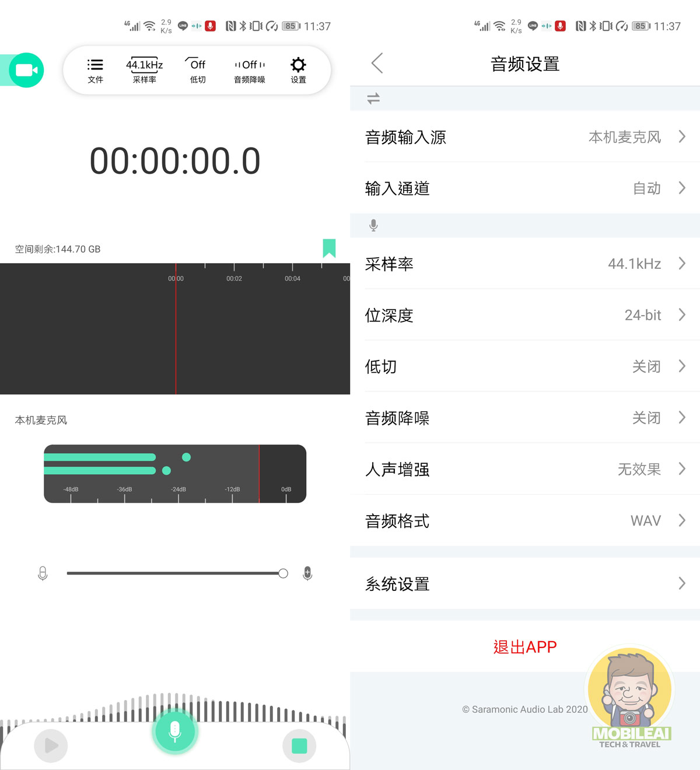Open 人声增强 vocal enhancement row
700x770 pixels.
pos(525,469)
